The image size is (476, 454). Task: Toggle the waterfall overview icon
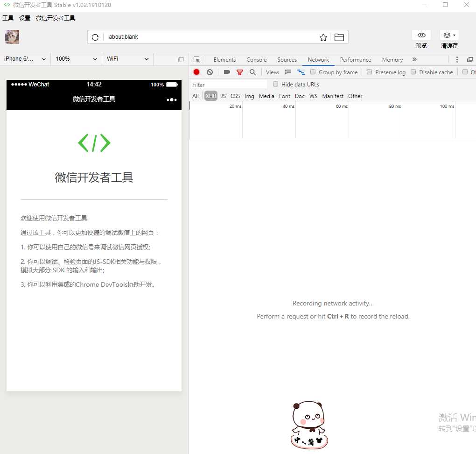301,72
